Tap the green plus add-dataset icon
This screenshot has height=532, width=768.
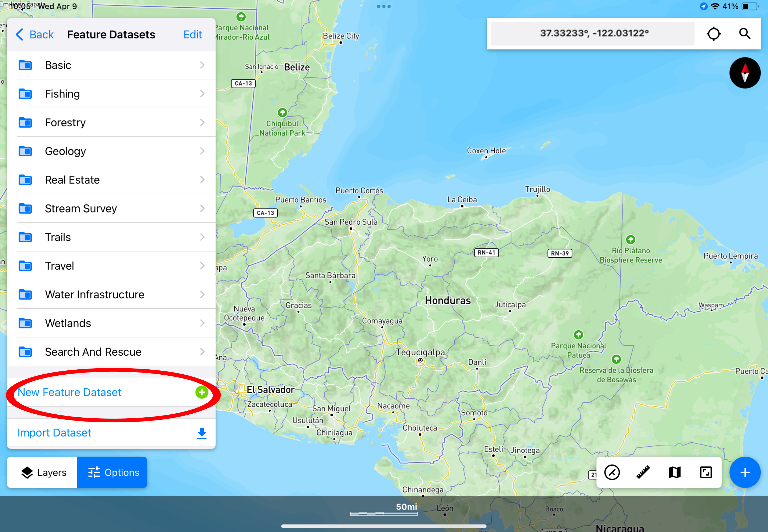(202, 392)
